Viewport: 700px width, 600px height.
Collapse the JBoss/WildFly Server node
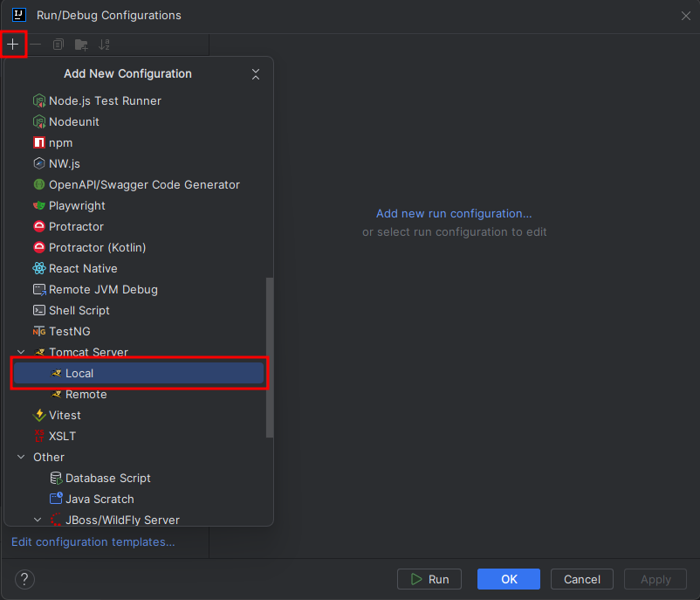38,520
